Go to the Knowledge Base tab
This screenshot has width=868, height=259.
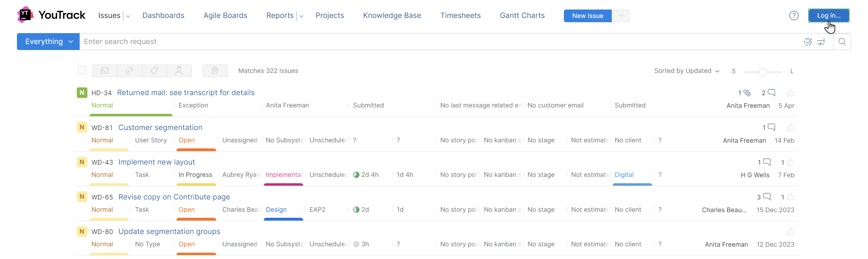(392, 16)
